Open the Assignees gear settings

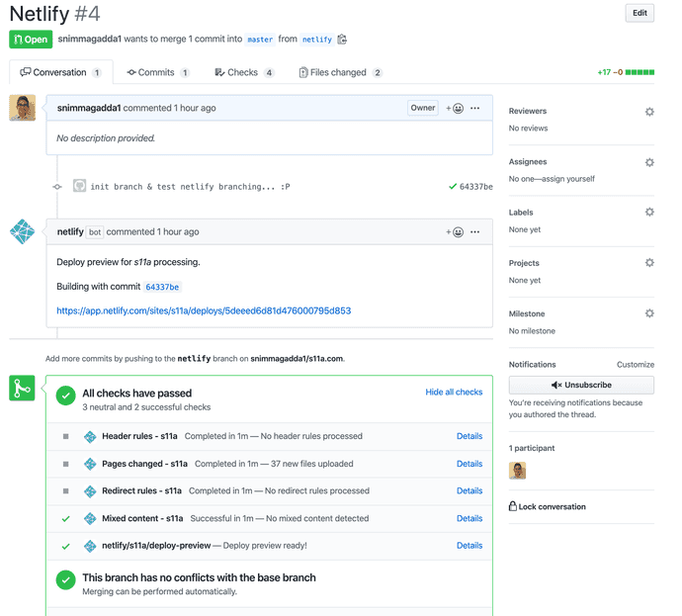[649, 163]
